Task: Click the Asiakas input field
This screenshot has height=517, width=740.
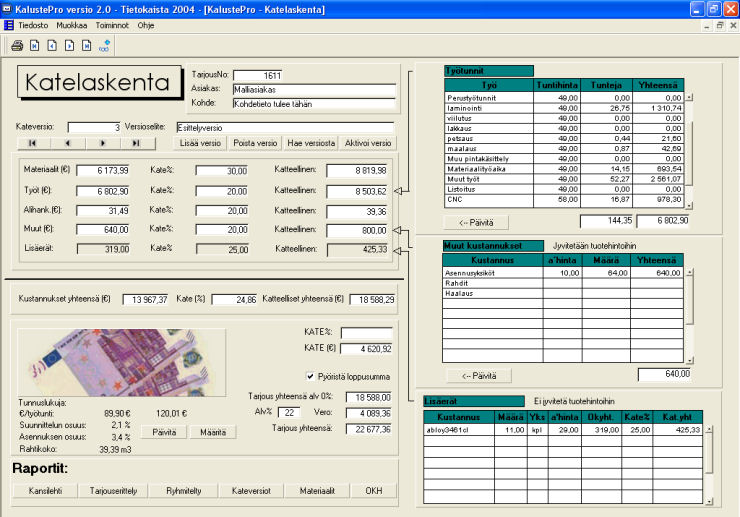Action: click(x=314, y=89)
